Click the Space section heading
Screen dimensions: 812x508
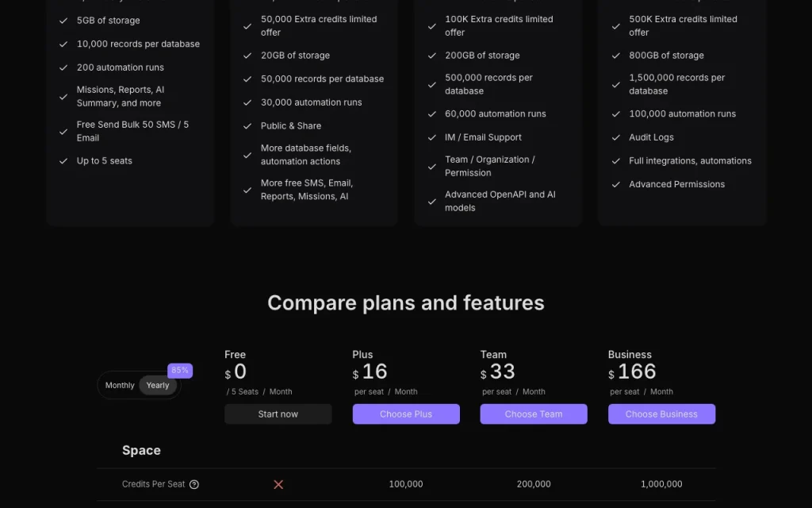click(x=141, y=451)
